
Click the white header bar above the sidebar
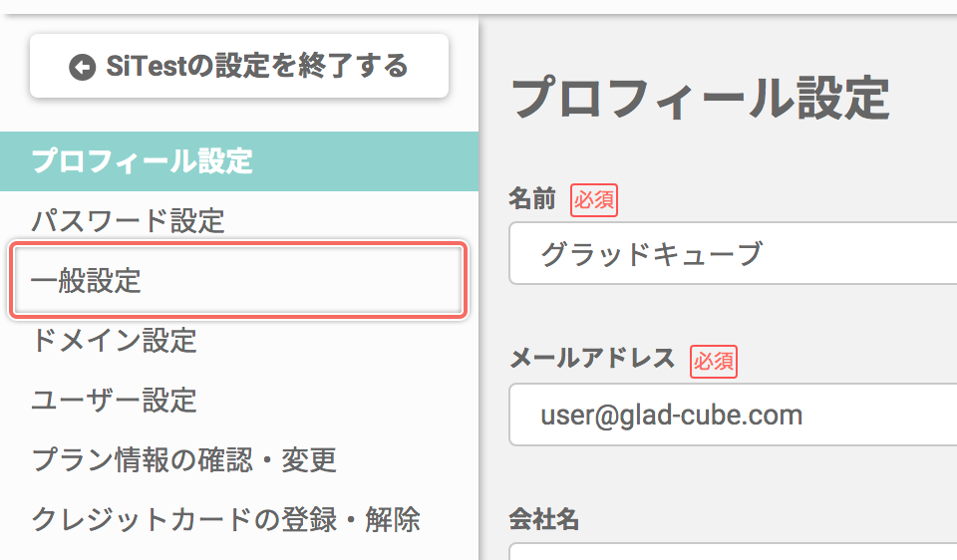tap(478, 7)
